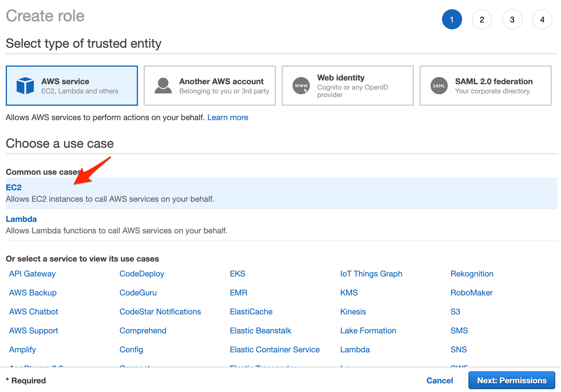This screenshot has height=392, width=561.
Task: Click the Another AWS account person icon
Action: click(x=163, y=86)
